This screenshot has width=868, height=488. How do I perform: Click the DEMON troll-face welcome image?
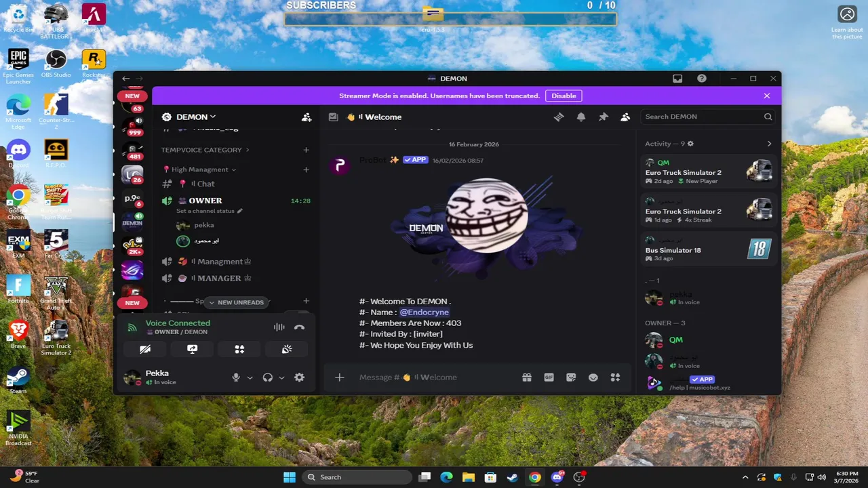point(486,229)
